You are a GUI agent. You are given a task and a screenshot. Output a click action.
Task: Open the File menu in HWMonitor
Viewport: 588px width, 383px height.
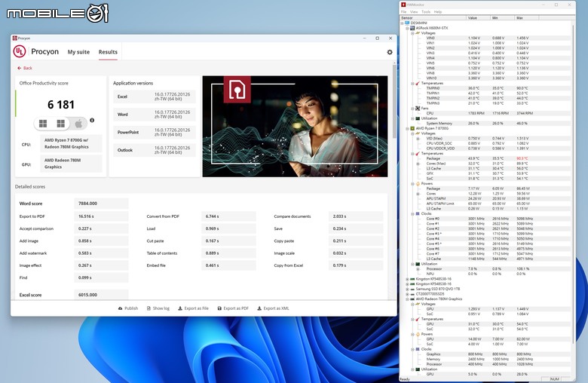pyautogui.click(x=403, y=12)
